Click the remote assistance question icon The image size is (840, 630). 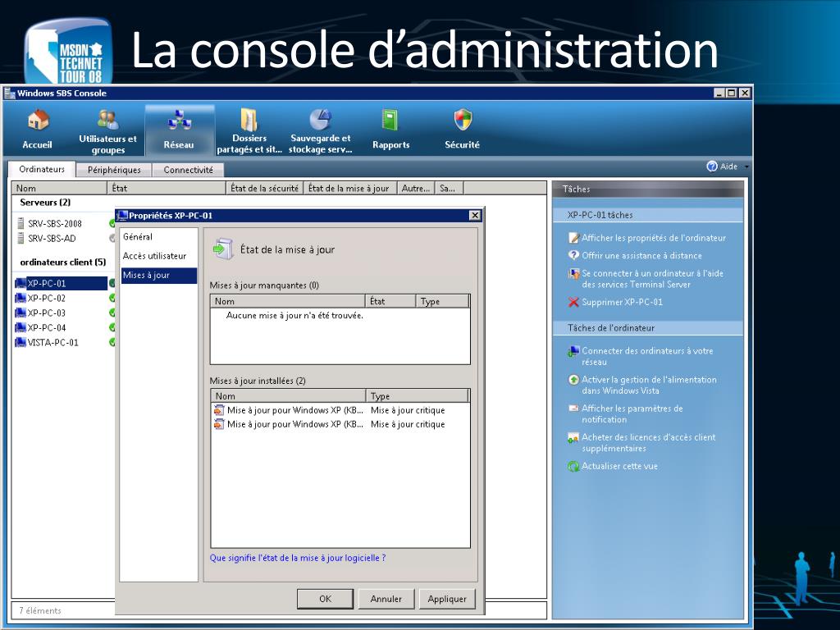tap(573, 255)
